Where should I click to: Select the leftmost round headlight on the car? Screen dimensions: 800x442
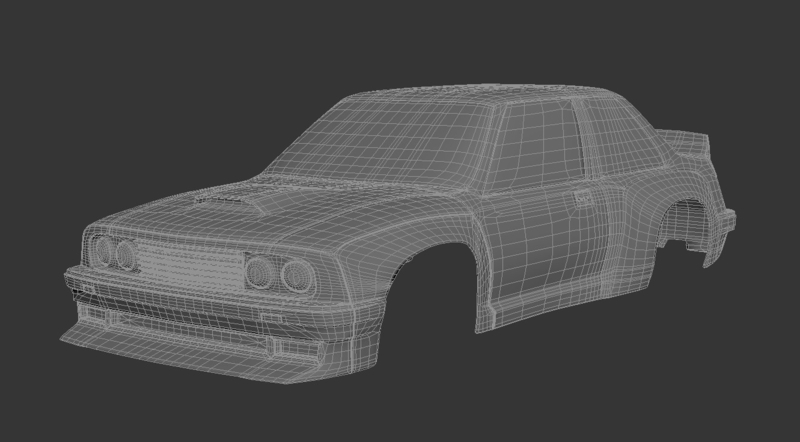pyautogui.click(x=103, y=252)
